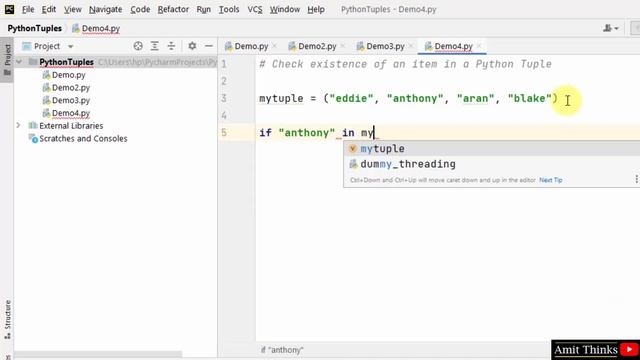This screenshot has height=360, width=640.
Task: Open the Window menu
Action: (x=284, y=9)
